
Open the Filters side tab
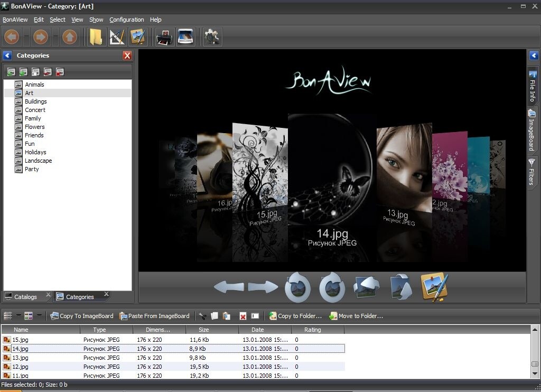[x=531, y=172]
